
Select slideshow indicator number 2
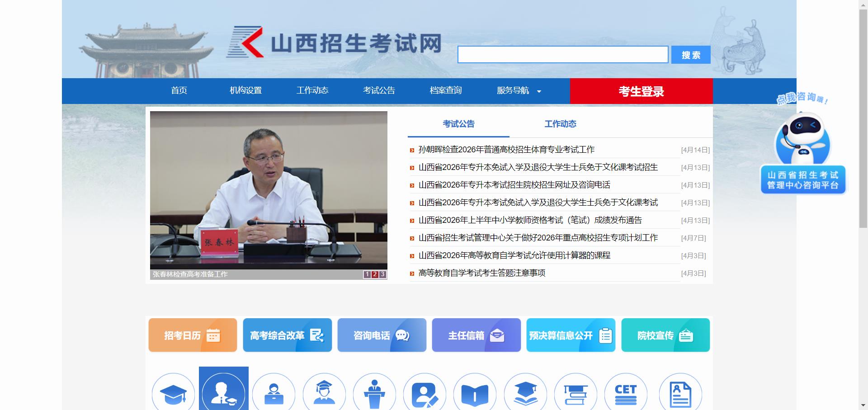(x=375, y=274)
